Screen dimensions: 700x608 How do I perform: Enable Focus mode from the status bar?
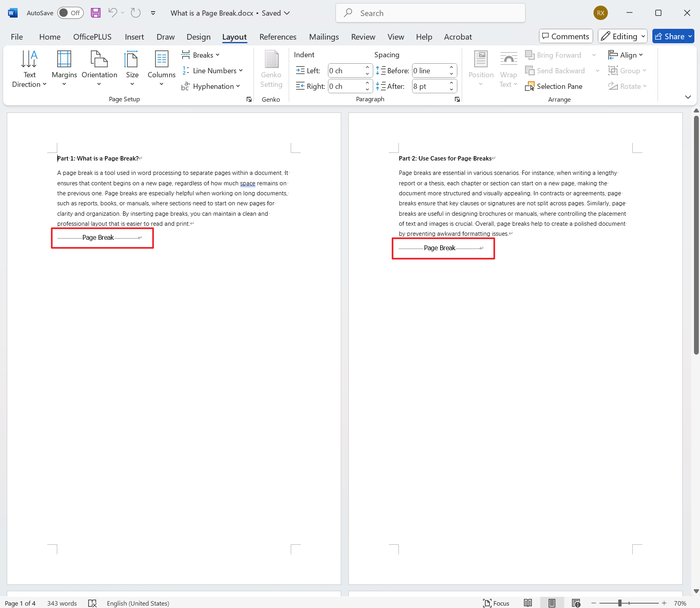tap(496, 603)
